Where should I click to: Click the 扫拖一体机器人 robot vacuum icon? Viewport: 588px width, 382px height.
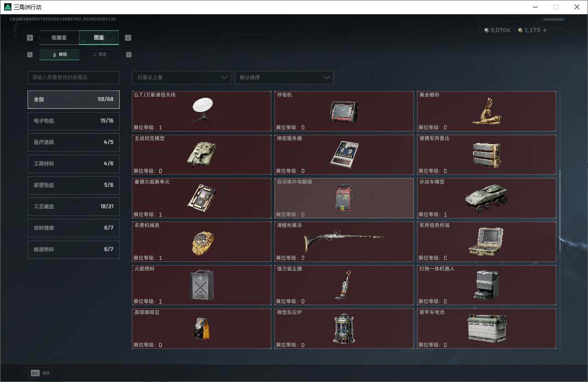486,285
